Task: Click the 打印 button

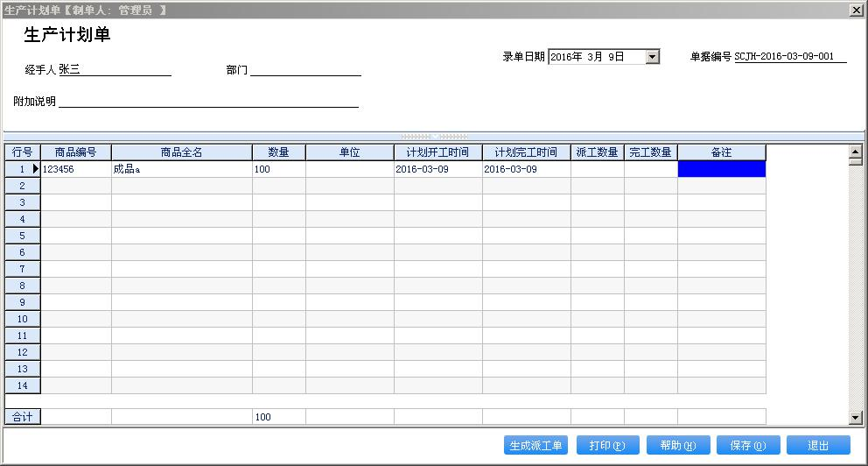Action: pos(607,445)
